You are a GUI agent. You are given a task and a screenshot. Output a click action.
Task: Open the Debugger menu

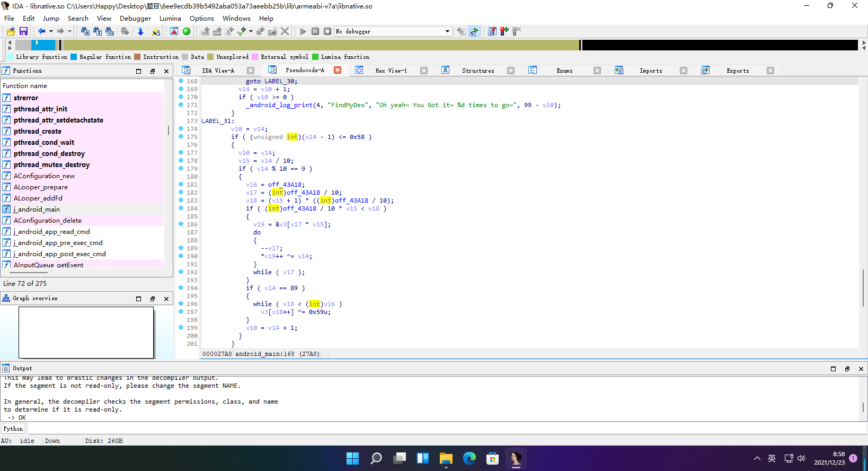pyautogui.click(x=135, y=18)
